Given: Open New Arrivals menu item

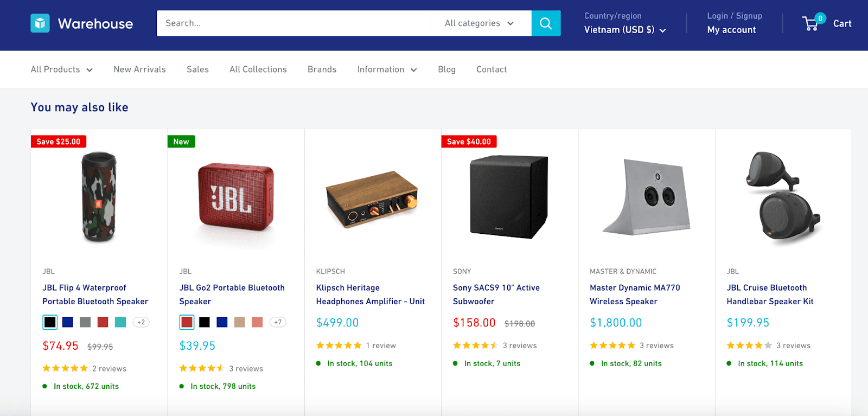Looking at the screenshot, I should point(139,69).
